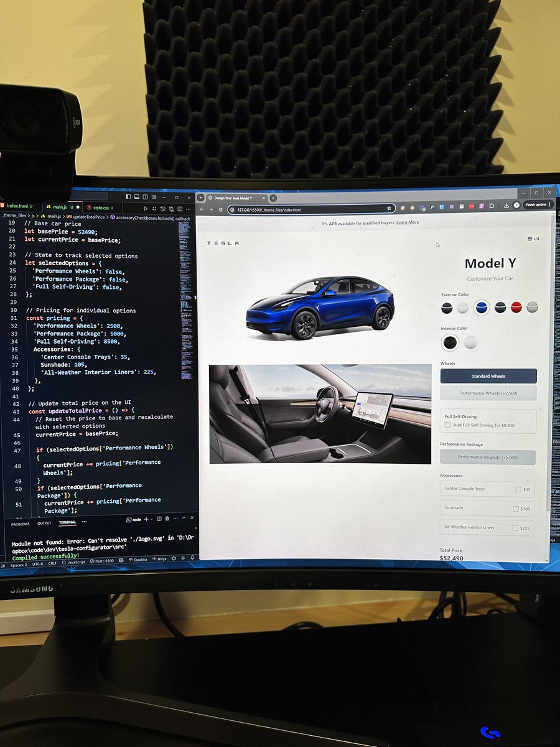Click Chrome's forward arrow button
Viewport: 560px width, 747px height.
pyautogui.click(x=211, y=209)
